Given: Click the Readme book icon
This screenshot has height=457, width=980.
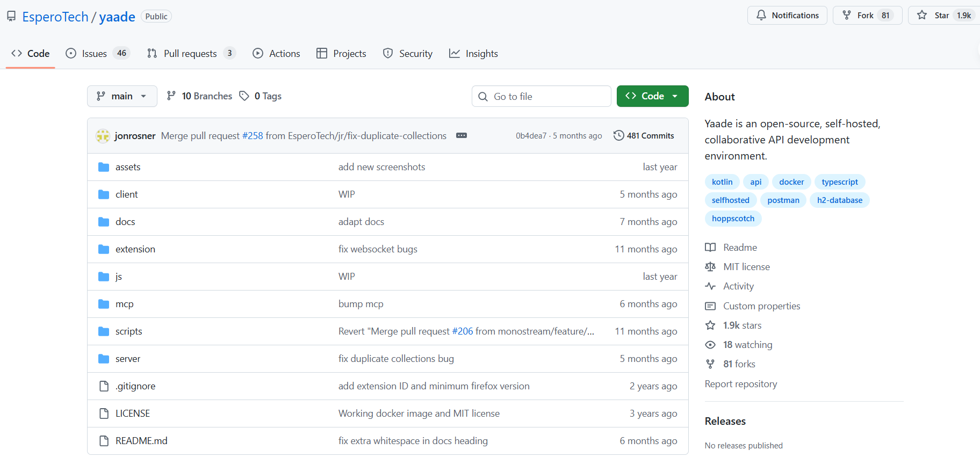Looking at the screenshot, I should click(x=710, y=248).
